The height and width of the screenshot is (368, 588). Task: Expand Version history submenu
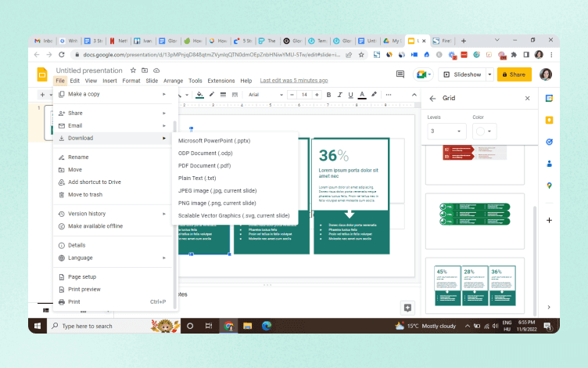coord(113,214)
